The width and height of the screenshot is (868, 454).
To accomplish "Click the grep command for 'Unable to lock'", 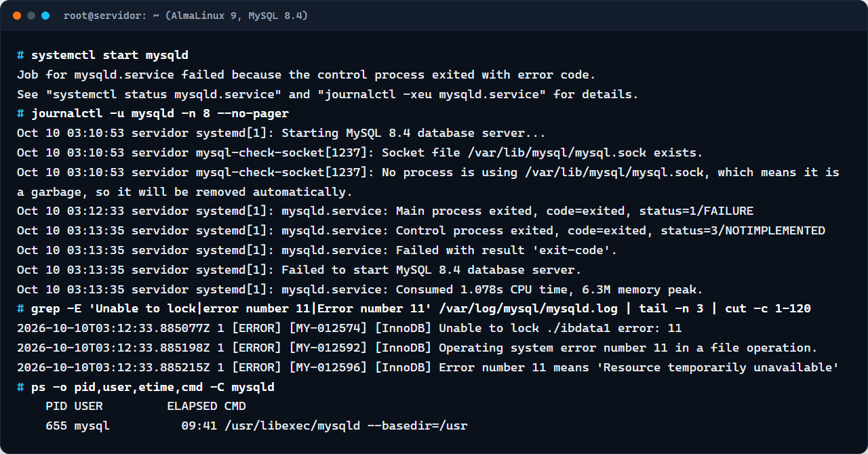I will point(421,310).
